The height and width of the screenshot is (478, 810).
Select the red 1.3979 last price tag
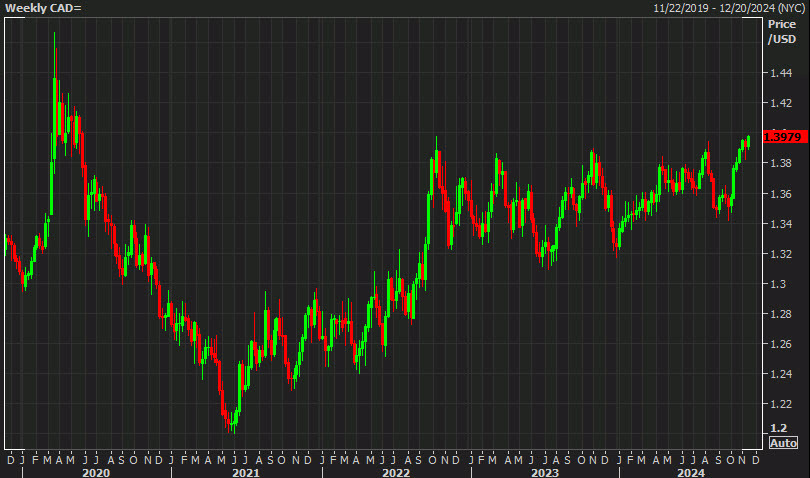785,137
